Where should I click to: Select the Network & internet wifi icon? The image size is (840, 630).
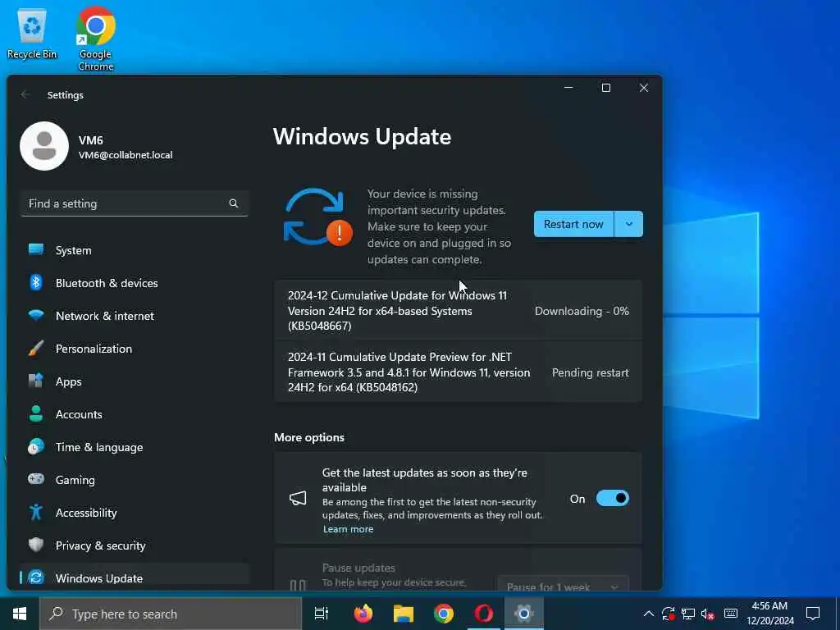point(36,315)
